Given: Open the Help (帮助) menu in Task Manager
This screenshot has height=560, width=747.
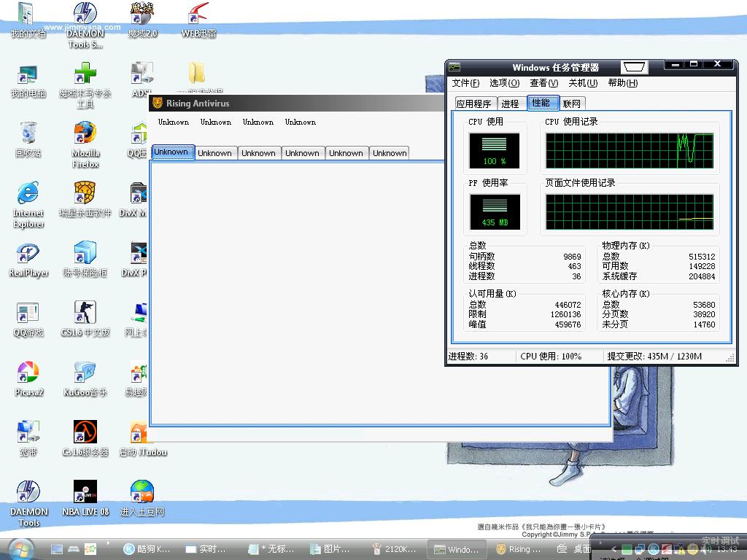Looking at the screenshot, I should pyautogui.click(x=622, y=83).
